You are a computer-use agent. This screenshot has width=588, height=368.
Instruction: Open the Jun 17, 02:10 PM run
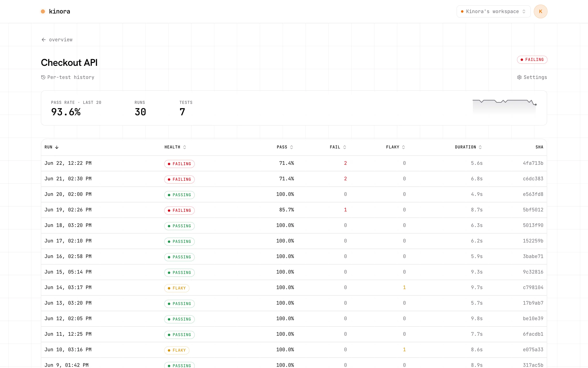[x=294, y=241]
